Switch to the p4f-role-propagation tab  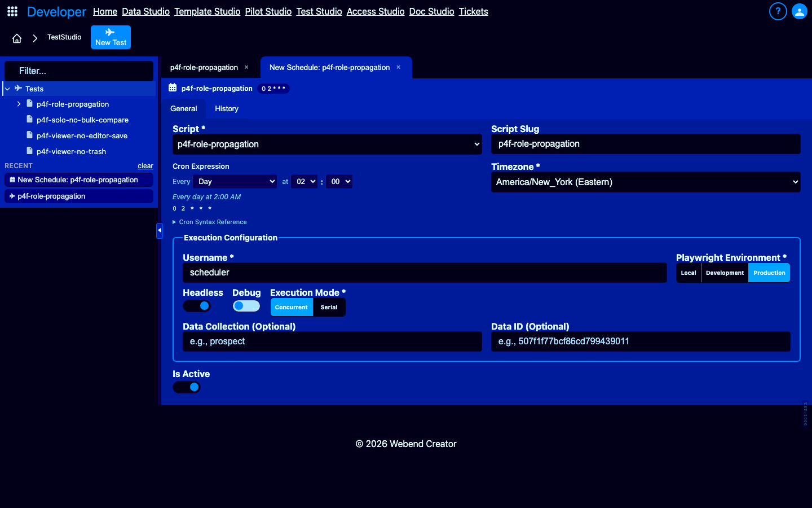(204, 67)
